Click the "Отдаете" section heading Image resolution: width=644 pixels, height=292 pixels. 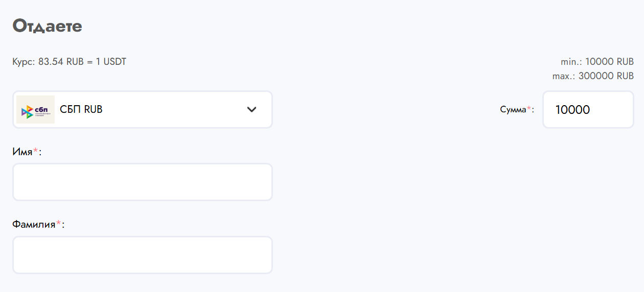pyautogui.click(x=47, y=26)
